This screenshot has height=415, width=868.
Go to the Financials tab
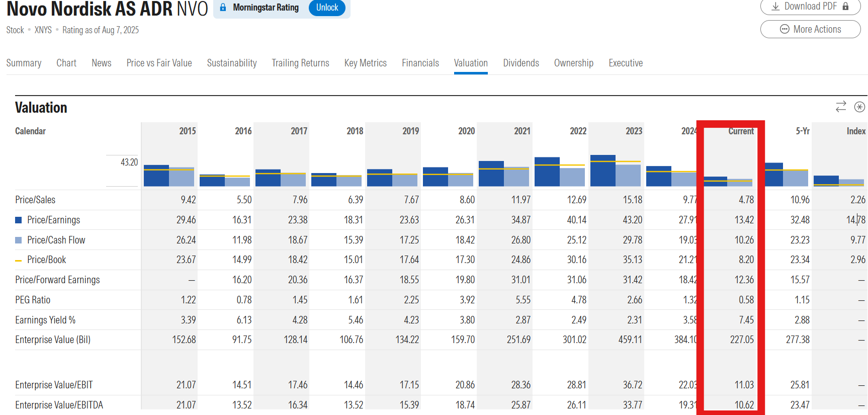coord(420,63)
